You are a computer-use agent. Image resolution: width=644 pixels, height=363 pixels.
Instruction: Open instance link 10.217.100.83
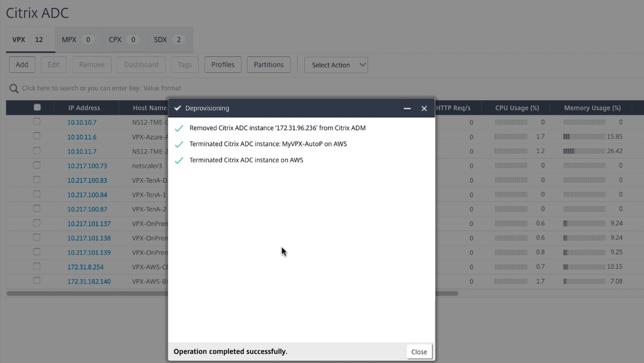(x=87, y=180)
